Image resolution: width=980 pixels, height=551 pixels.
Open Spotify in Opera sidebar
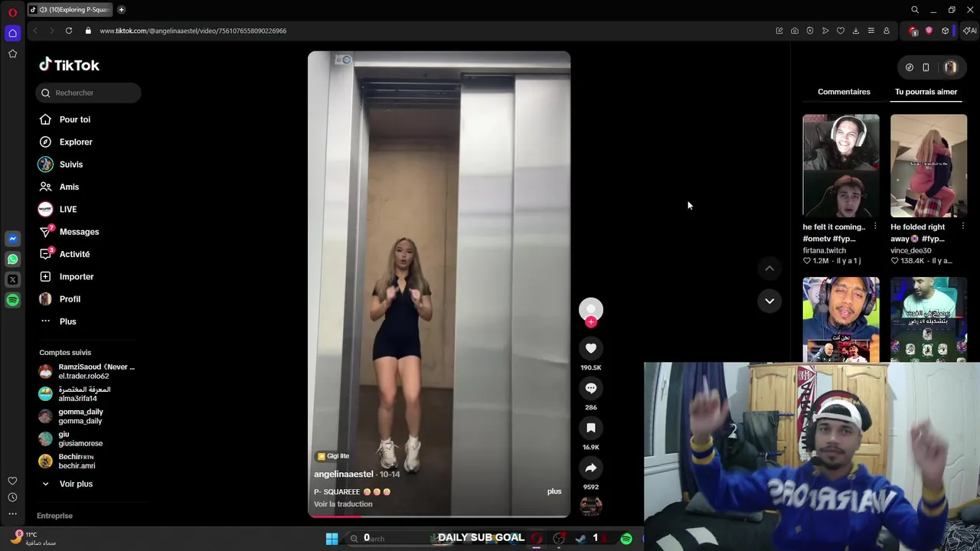click(13, 301)
